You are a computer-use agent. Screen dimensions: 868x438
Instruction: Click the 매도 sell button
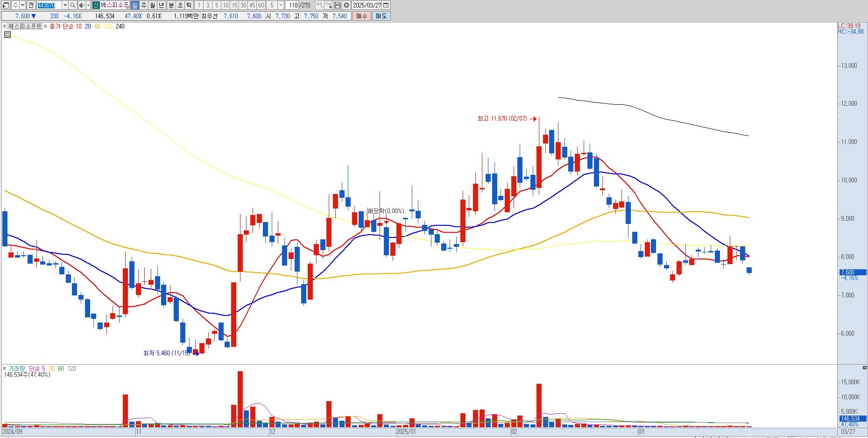point(381,16)
